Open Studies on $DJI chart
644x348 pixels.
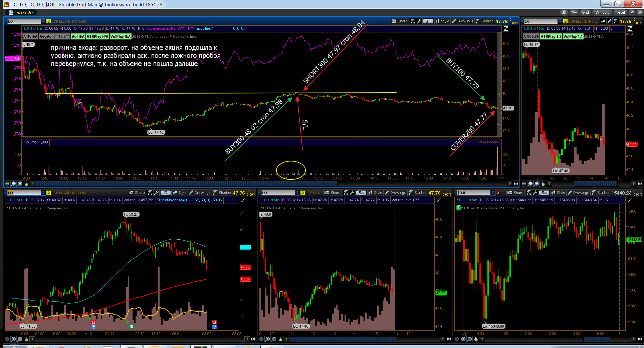click(601, 193)
